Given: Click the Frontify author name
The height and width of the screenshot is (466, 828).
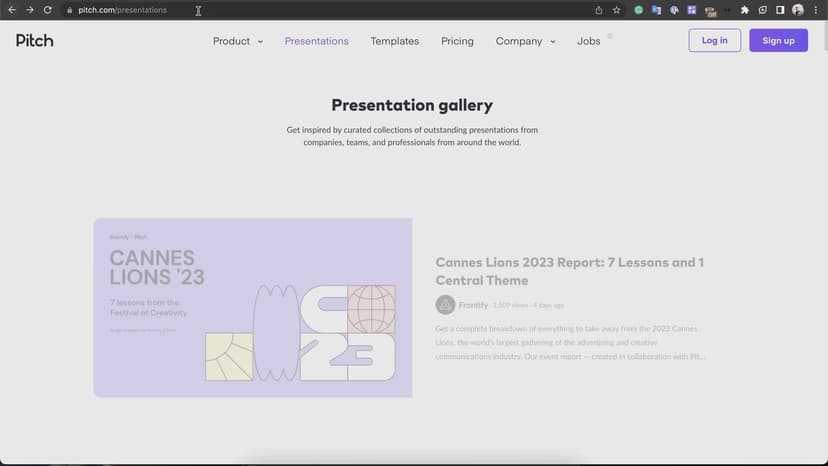Looking at the screenshot, I should [473, 305].
